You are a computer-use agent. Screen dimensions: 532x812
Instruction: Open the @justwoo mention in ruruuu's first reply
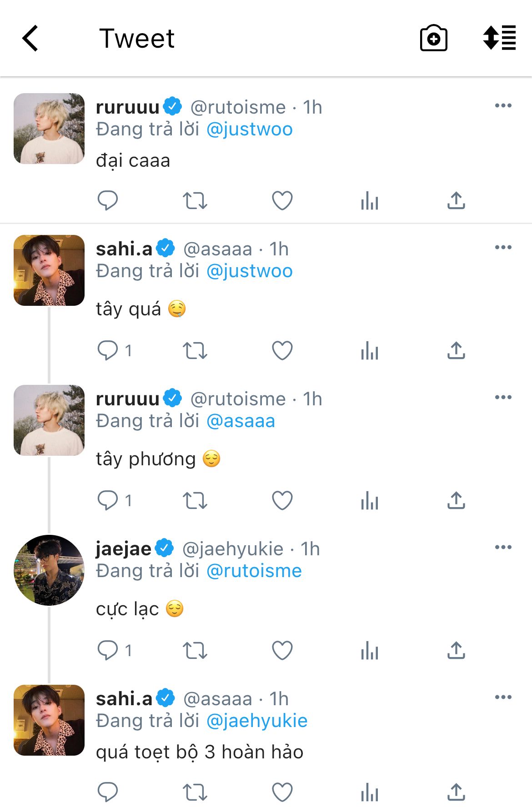pos(249,130)
